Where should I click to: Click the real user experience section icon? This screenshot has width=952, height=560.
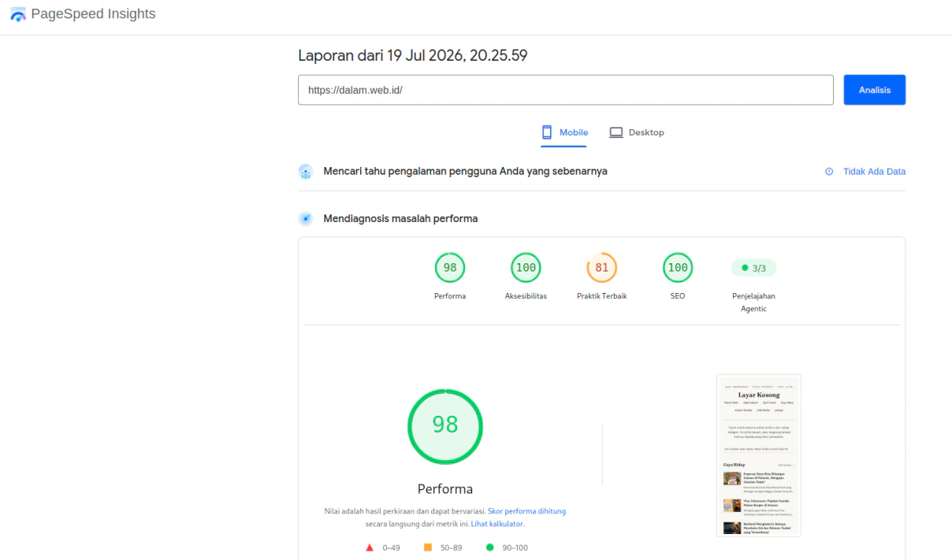pyautogui.click(x=306, y=172)
